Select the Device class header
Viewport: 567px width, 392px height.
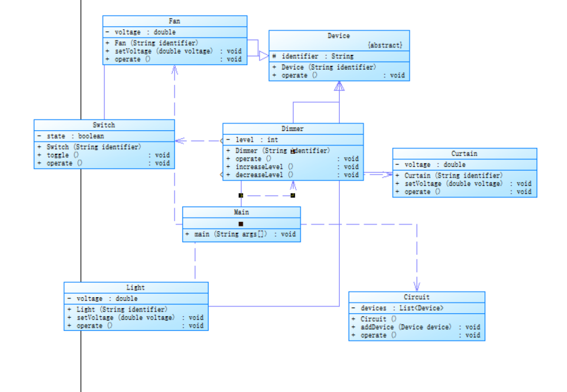[x=339, y=36]
